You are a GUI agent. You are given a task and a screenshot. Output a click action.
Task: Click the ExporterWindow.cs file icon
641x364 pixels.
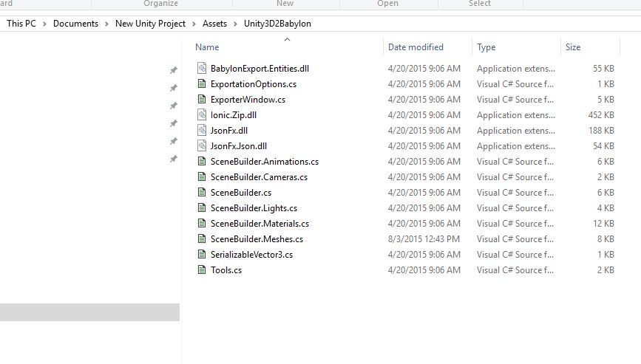pyautogui.click(x=202, y=99)
